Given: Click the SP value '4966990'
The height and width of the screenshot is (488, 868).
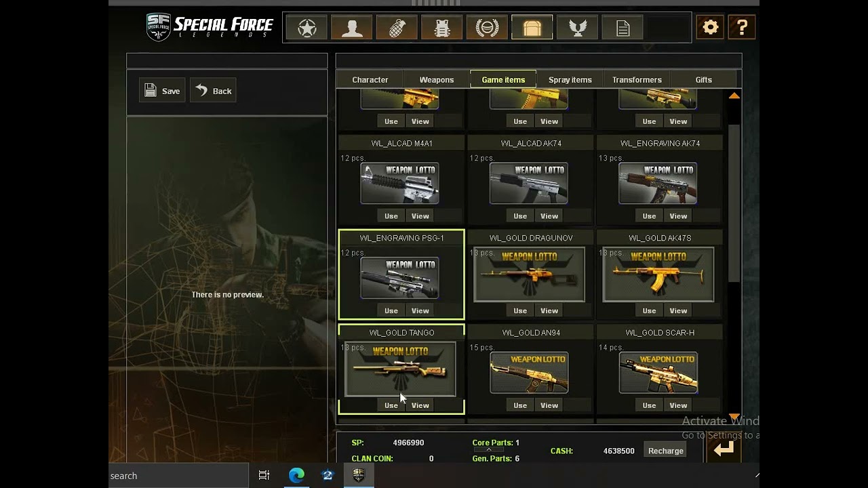Looking at the screenshot, I should click(x=408, y=443).
